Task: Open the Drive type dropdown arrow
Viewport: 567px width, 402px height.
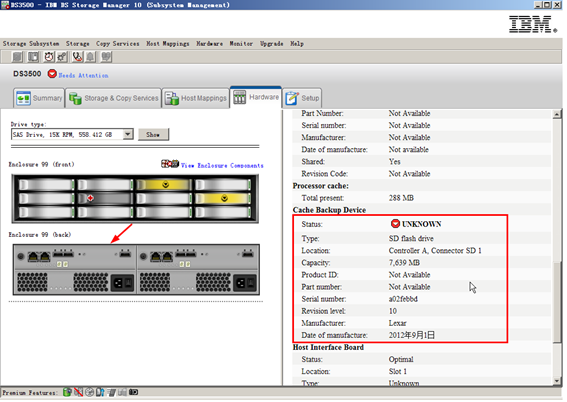Action: [128, 134]
